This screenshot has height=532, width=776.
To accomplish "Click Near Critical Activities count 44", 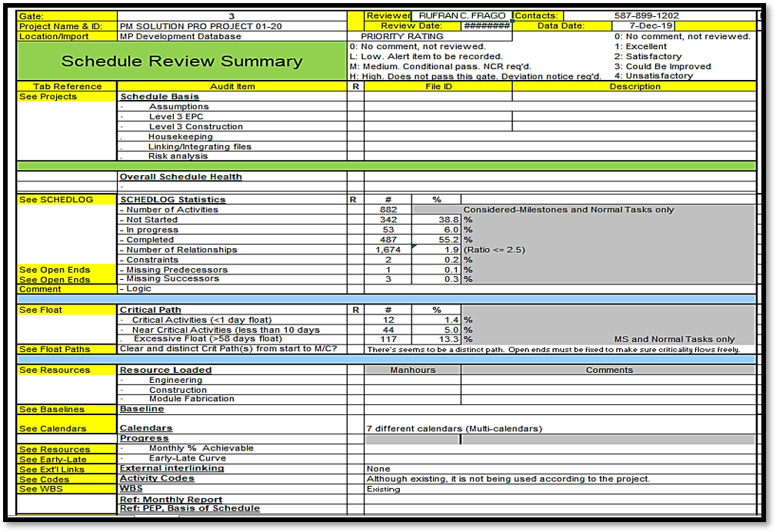I will (388, 330).
